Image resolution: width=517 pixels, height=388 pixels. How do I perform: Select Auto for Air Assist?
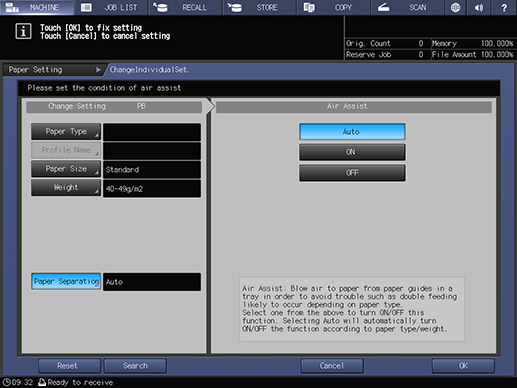coord(352,132)
